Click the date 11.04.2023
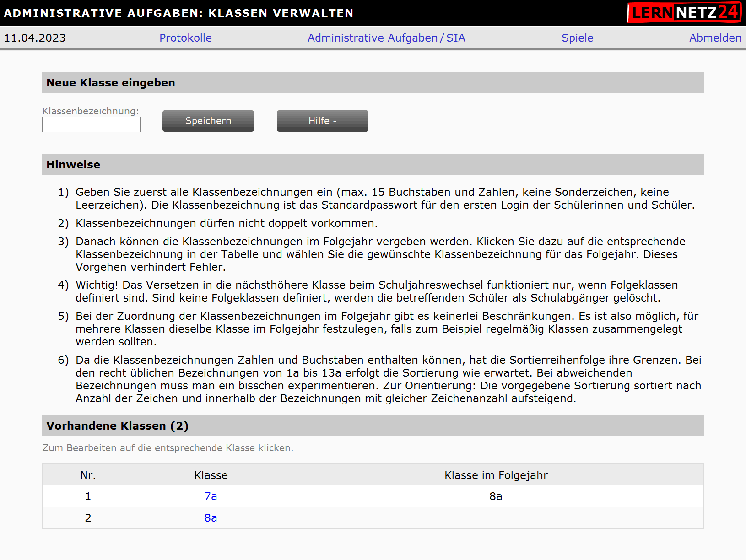This screenshot has width=746, height=560. click(35, 38)
